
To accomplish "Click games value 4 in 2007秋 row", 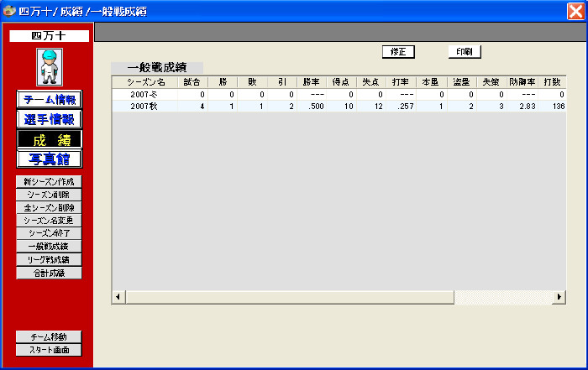I will point(192,106).
